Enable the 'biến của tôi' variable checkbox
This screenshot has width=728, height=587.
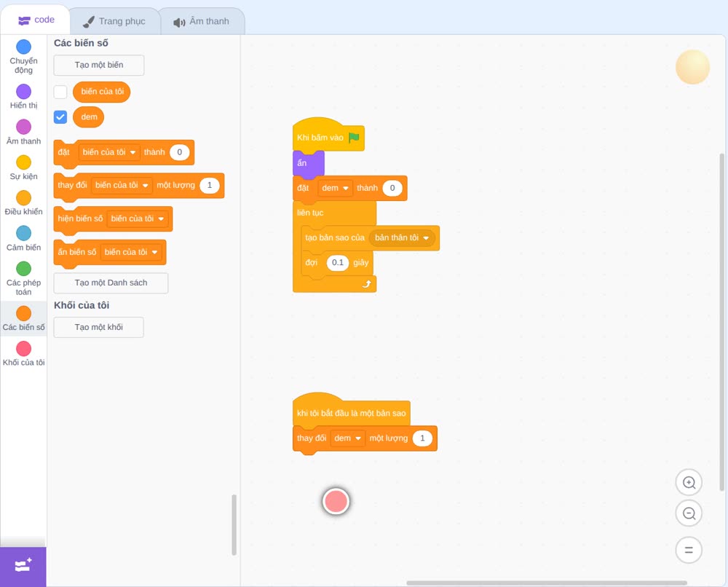tap(60, 92)
